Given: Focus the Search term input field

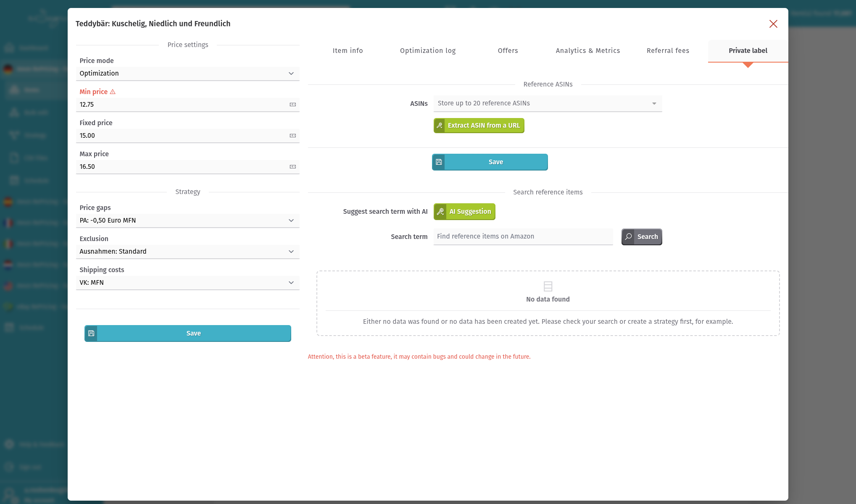Looking at the screenshot, I should click(523, 236).
